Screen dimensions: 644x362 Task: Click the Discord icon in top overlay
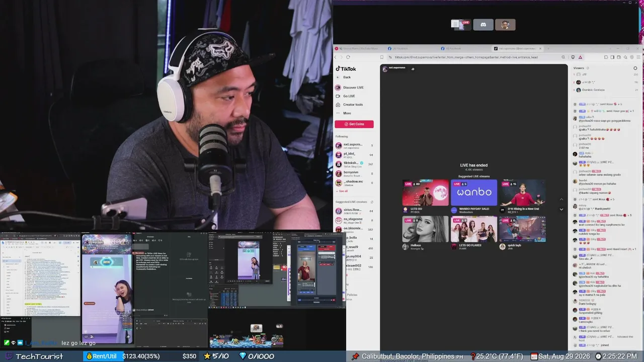483,25
